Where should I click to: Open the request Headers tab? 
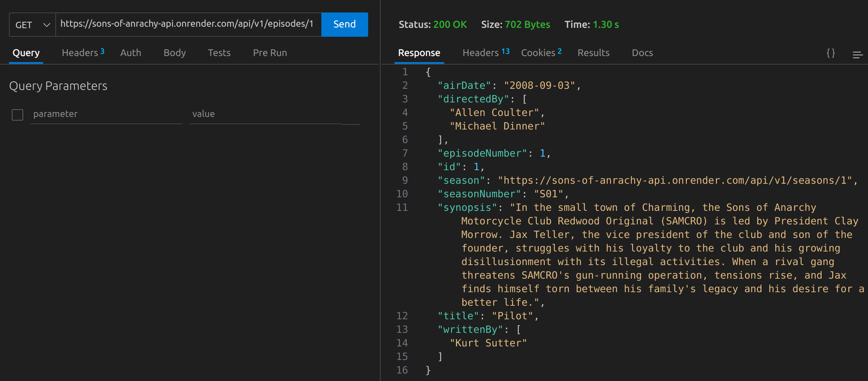click(83, 53)
